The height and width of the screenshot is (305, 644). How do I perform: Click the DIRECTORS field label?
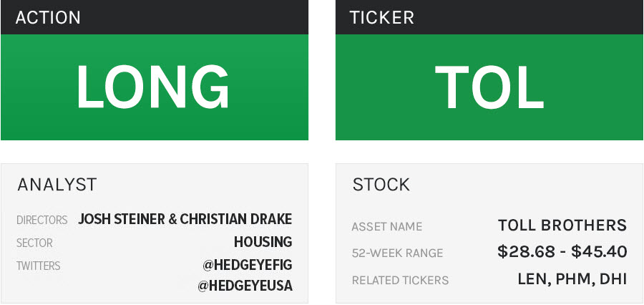pyautogui.click(x=42, y=221)
